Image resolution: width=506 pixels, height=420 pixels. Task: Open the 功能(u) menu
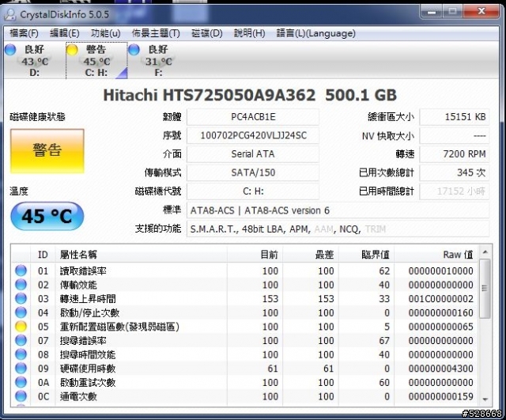pos(105,33)
